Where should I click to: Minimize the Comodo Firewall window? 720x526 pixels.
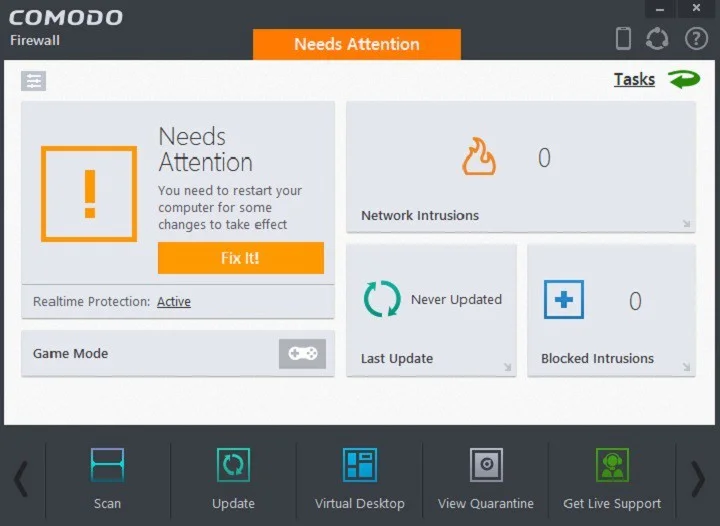660,9
